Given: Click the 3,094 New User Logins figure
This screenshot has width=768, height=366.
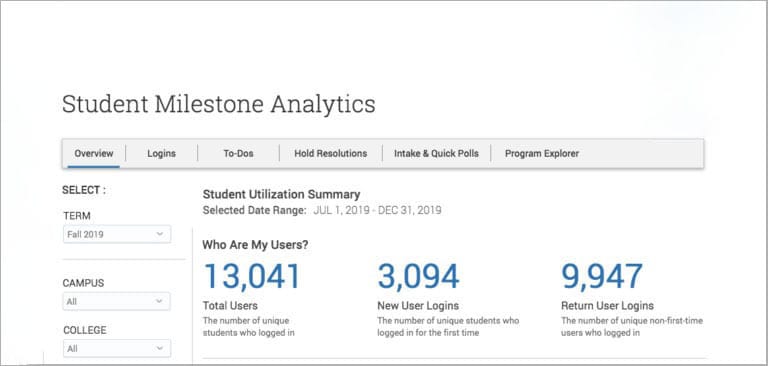Looking at the screenshot, I should pyautogui.click(x=418, y=276).
